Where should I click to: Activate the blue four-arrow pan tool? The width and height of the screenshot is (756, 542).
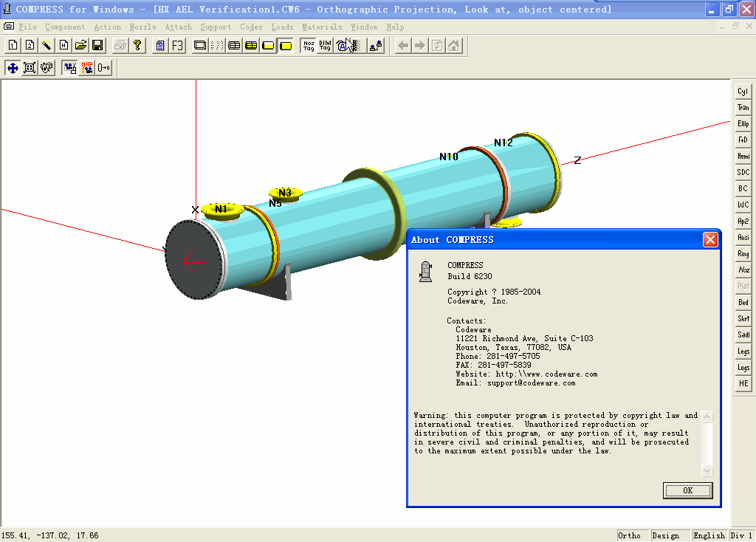[13, 68]
